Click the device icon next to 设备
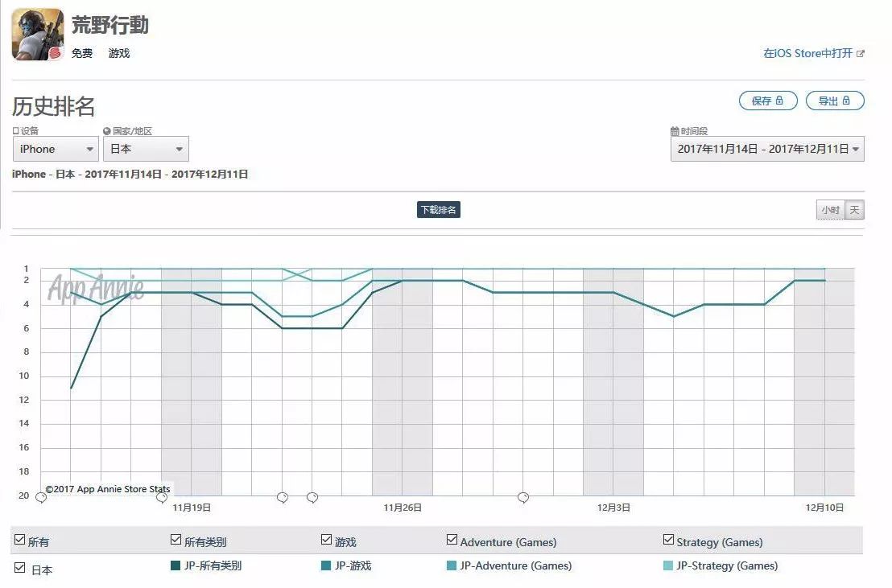 click(x=16, y=131)
